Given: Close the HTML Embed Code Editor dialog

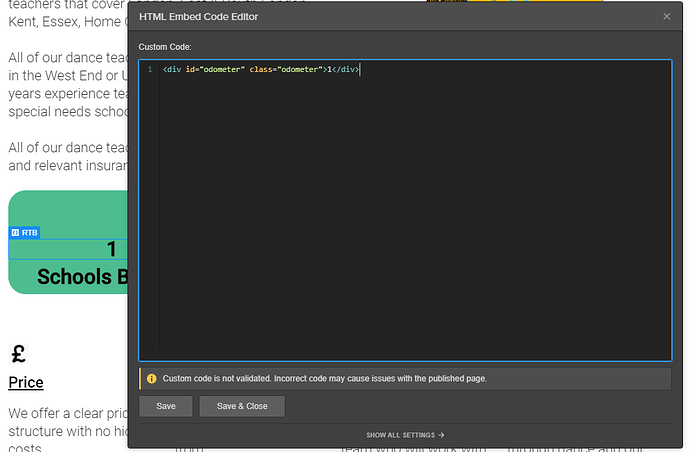Looking at the screenshot, I should click(666, 16).
